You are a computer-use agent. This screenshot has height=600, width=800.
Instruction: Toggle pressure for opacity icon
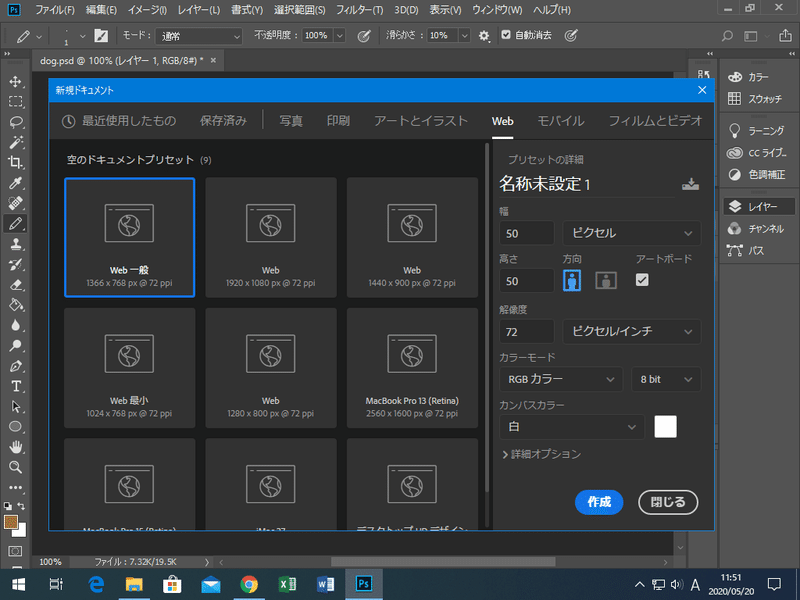tap(364, 36)
